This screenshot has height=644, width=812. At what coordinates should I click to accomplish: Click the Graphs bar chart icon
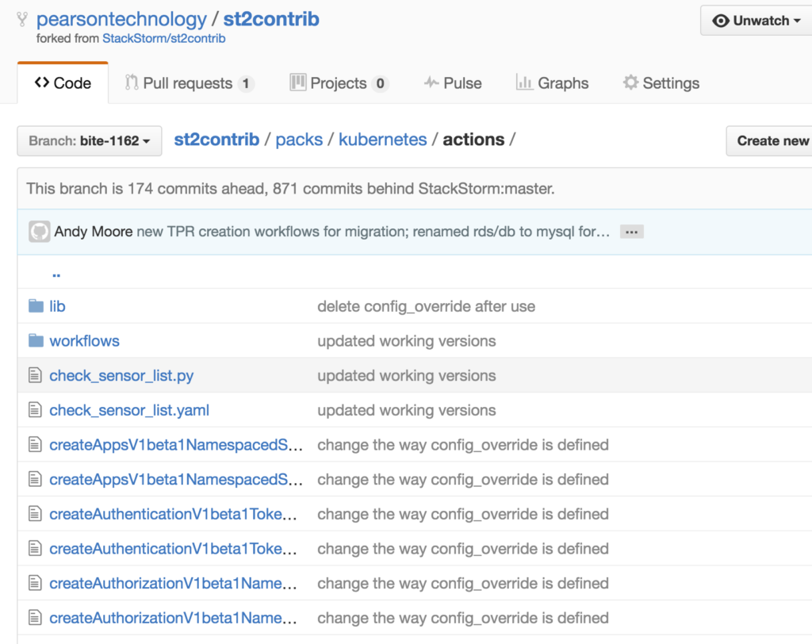pyautogui.click(x=524, y=82)
